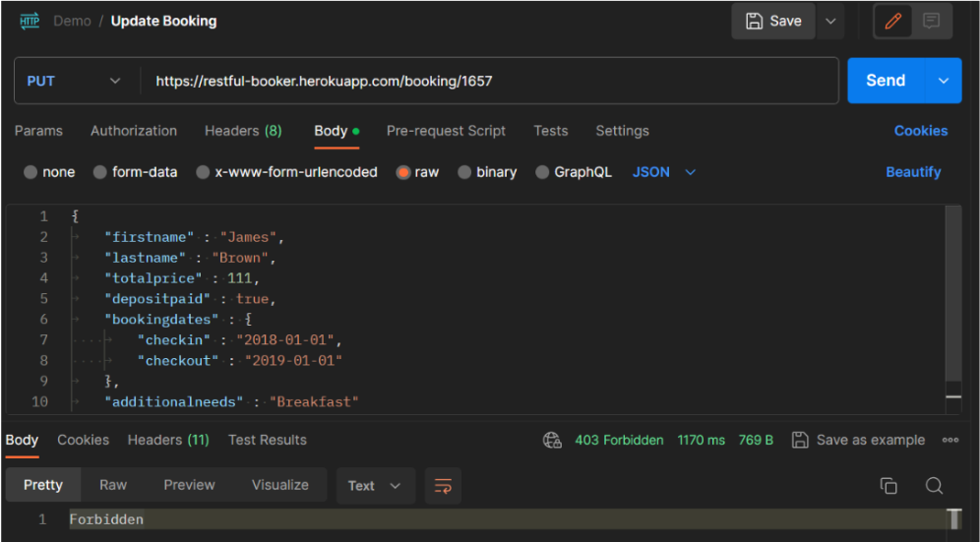The height and width of the screenshot is (542, 980).
Task: Switch to Preview response view
Action: tap(189, 485)
